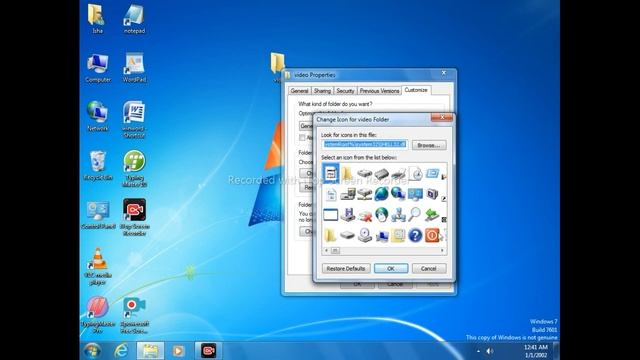
Task: Select the document with clock icon
Action: tap(415, 173)
